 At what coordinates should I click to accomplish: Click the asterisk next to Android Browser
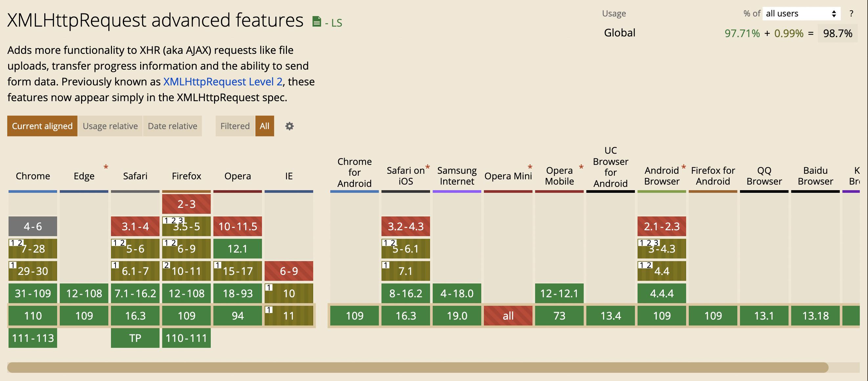[684, 167]
